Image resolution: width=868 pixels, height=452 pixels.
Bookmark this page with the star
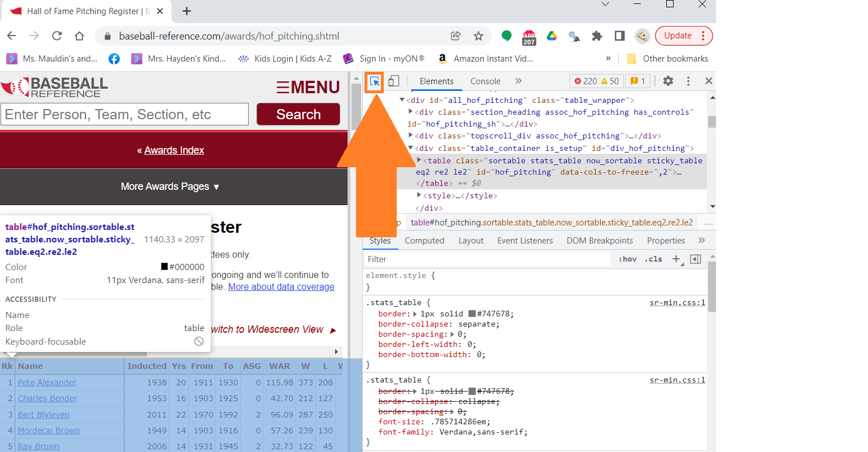478,36
